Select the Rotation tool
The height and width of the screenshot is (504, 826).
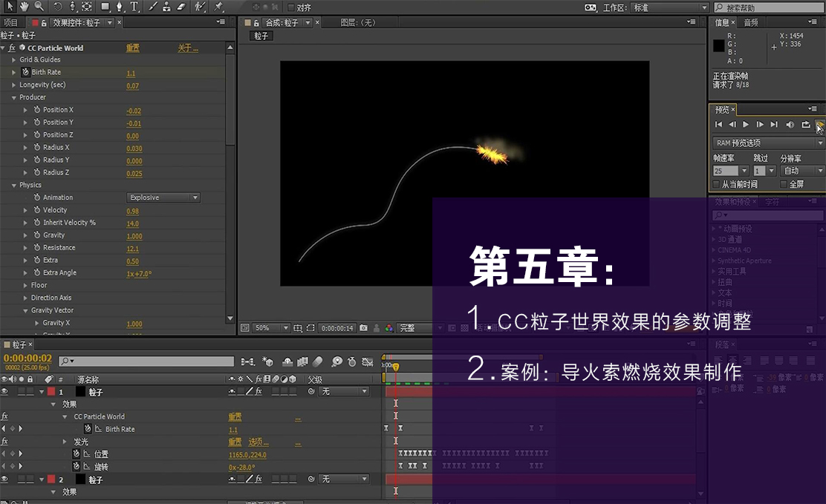tap(57, 7)
